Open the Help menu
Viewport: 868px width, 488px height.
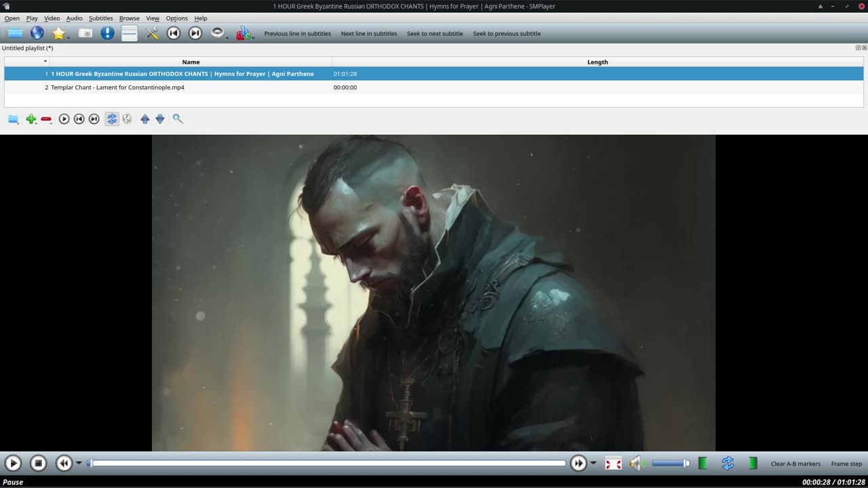point(201,18)
